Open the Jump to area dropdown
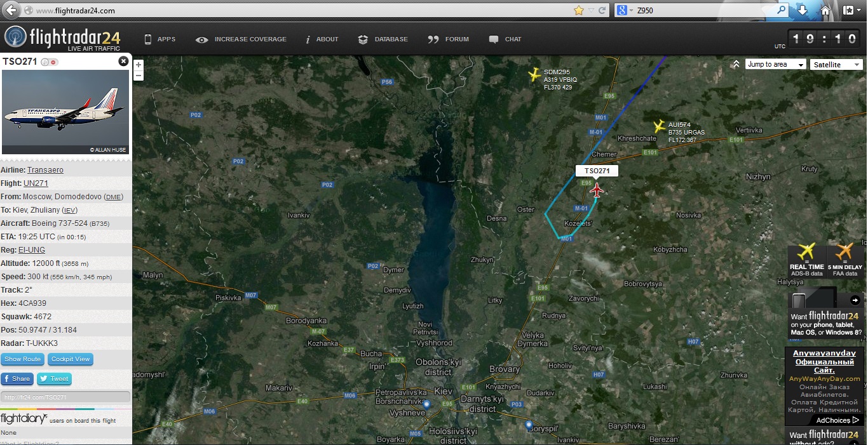Viewport: 868px width, 445px height. click(x=775, y=65)
